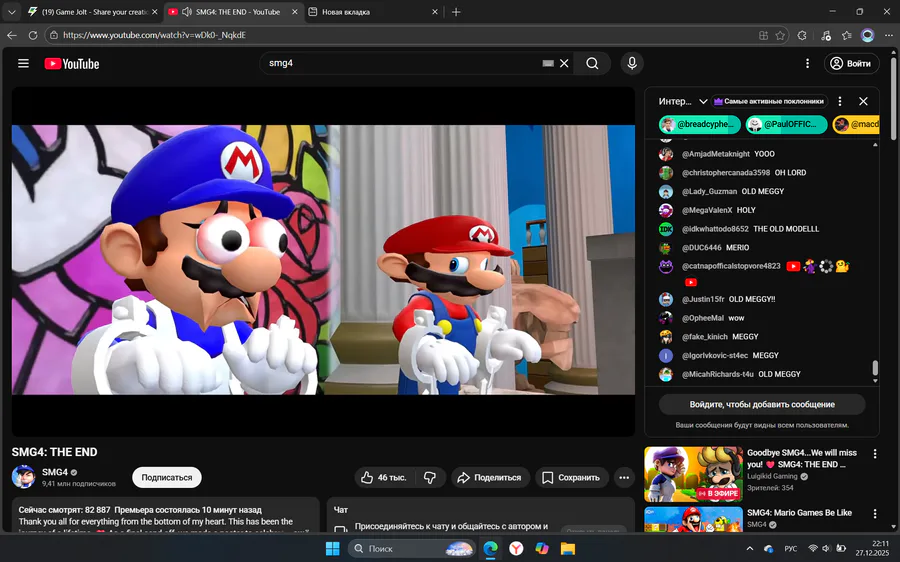
Task: Click the live chat scrollbar thumb
Action: coord(875,367)
